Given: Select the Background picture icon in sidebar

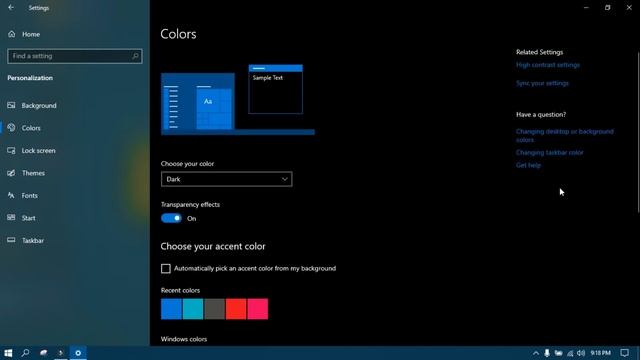Looking at the screenshot, I should coord(11,105).
